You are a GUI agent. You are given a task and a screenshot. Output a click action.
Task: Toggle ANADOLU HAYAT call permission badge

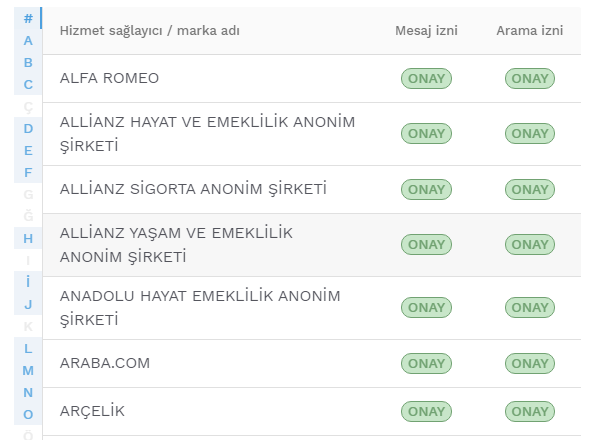(530, 308)
